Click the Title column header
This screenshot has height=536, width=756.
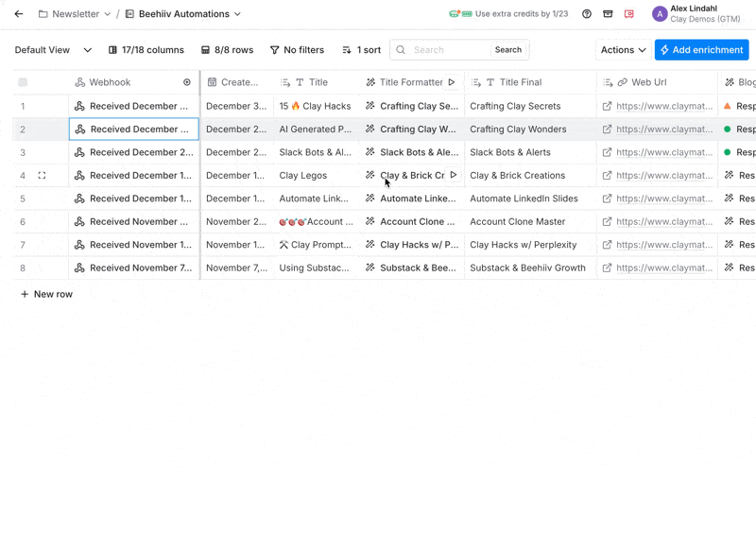point(316,82)
